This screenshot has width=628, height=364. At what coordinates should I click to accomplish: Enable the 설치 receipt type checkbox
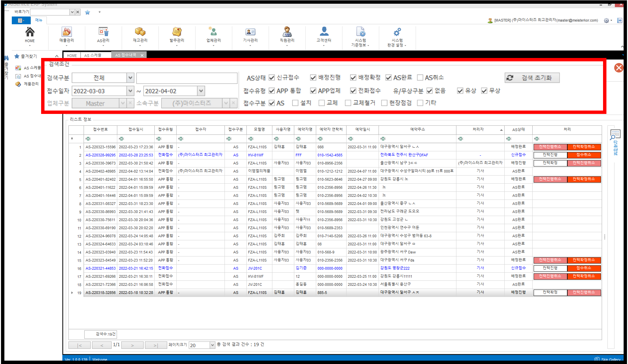click(x=295, y=103)
